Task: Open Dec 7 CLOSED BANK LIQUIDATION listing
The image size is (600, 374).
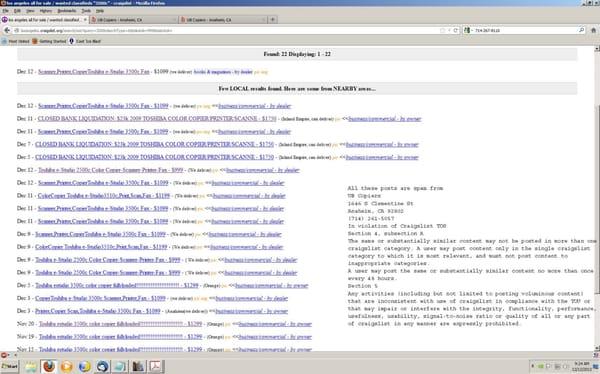Action: [x=155, y=144]
